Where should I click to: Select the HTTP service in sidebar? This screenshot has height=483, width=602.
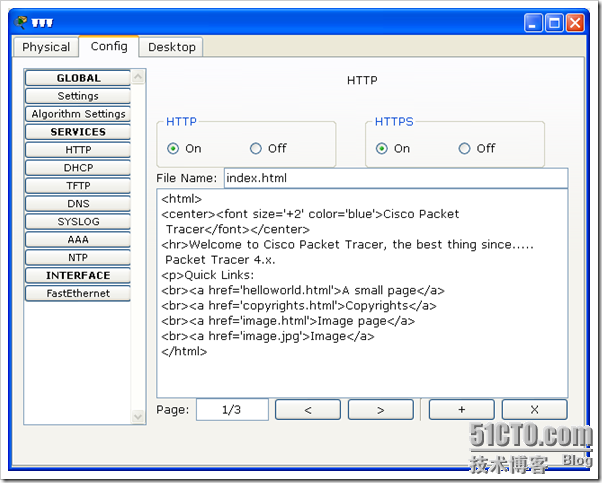[x=78, y=150]
